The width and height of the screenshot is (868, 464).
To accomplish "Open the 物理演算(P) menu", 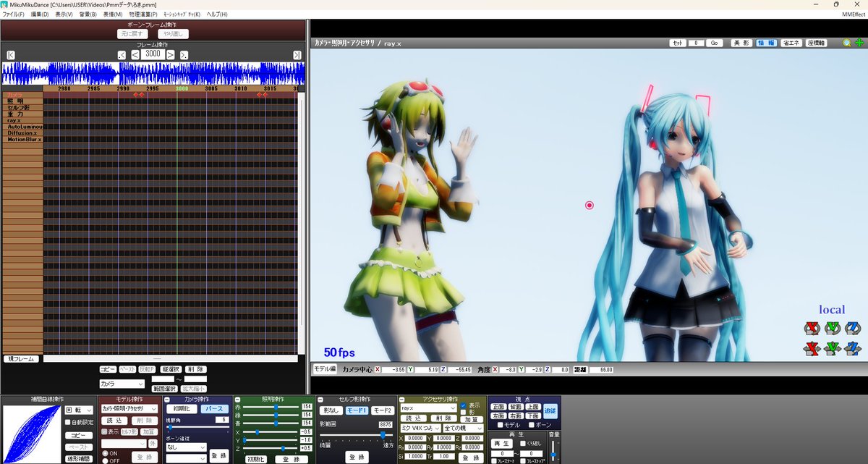I will pyautogui.click(x=142, y=14).
